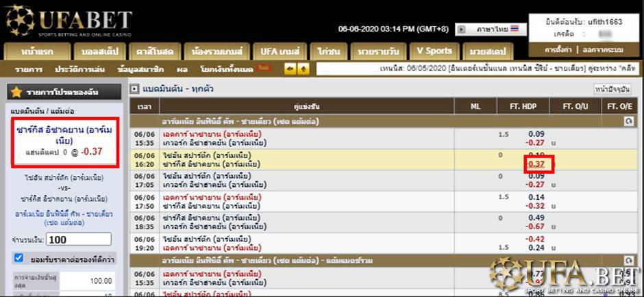Select 0.24 odds for 19:20 match
Screen dimensions: 644x297
click(x=536, y=248)
